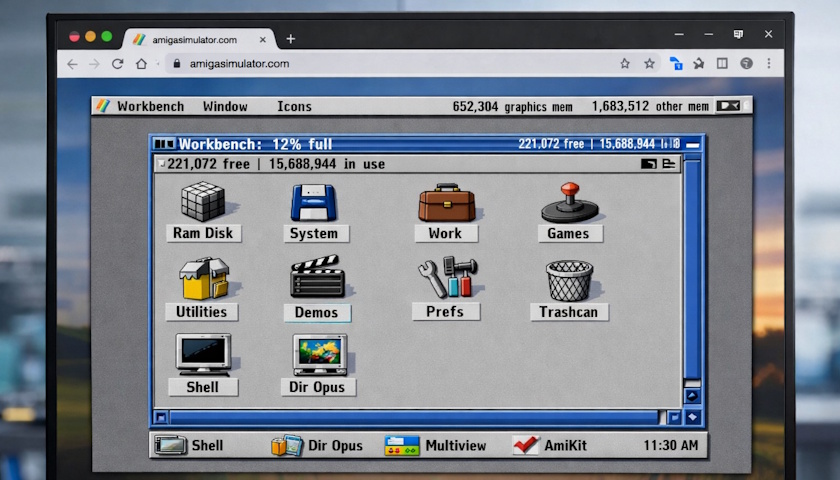840x480 pixels.
Task: Open the Dir Opus icon in window
Action: pyautogui.click(x=320, y=354)
